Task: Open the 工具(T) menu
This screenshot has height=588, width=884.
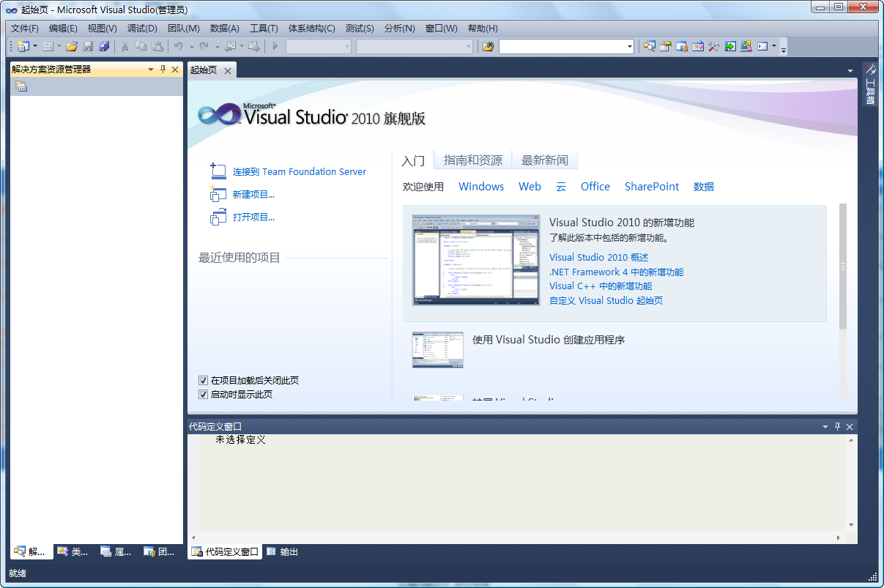Action: coord(264,29)
